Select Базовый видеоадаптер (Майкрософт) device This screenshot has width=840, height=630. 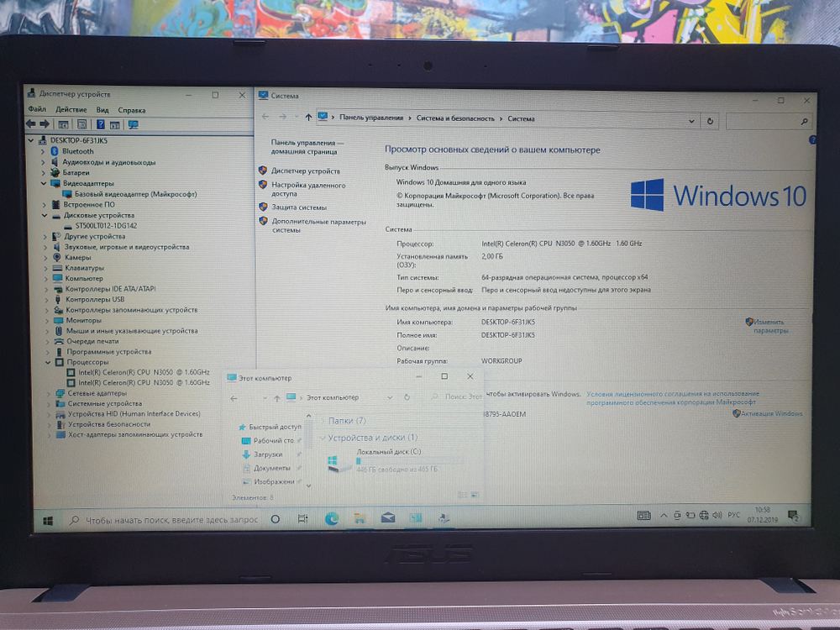coord(135,194)
